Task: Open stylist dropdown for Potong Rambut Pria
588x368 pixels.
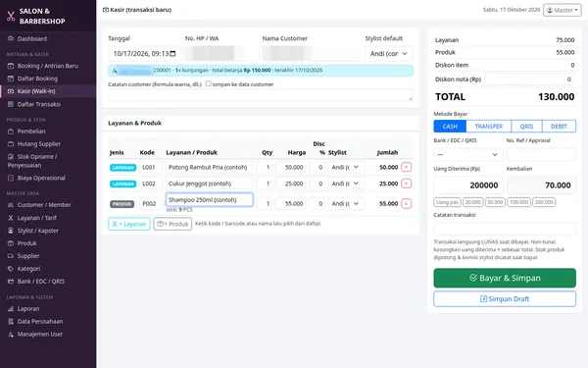Action: click(x=345, y=167)
